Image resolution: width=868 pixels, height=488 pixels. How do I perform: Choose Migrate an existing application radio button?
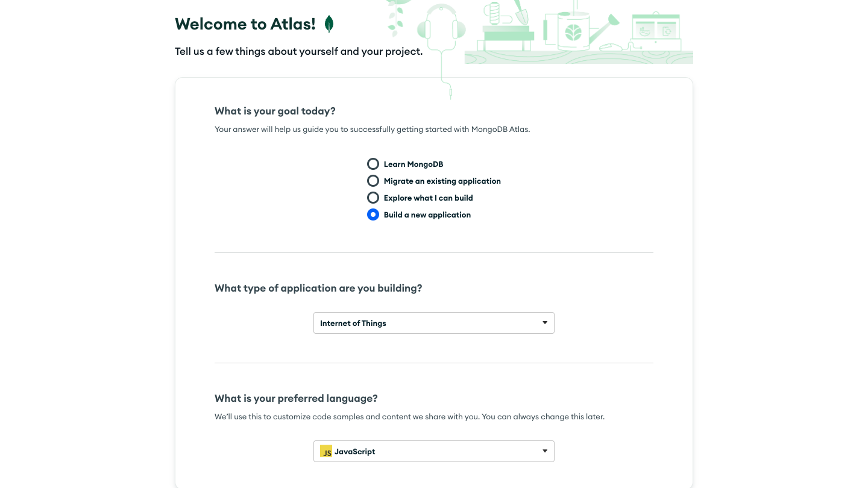[x=373, y=181]
